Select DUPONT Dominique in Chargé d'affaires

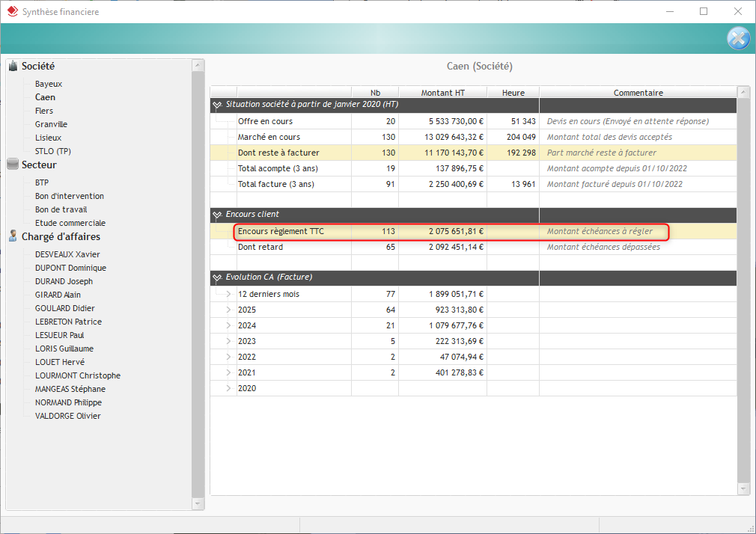click(x=70, y=268)
